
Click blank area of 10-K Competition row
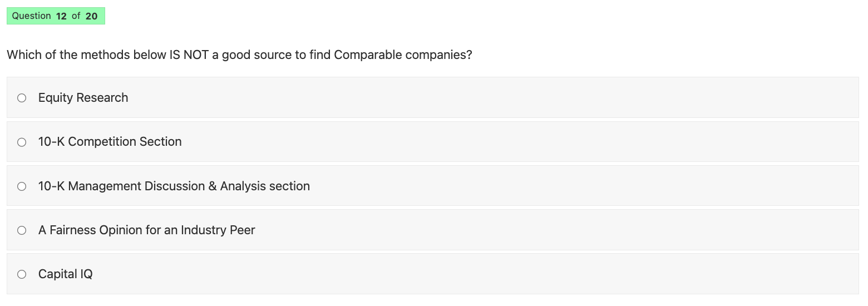pyautogui.click(x=501, y=142)
